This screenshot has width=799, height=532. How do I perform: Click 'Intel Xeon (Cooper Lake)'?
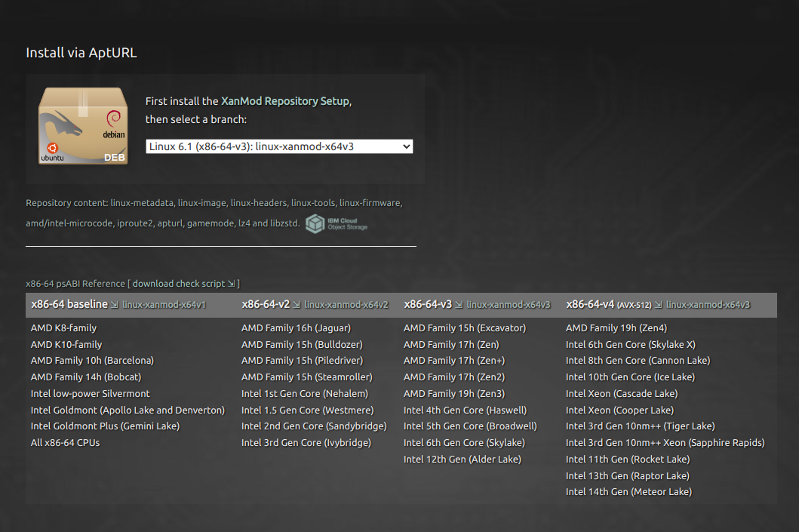[619, 411]
